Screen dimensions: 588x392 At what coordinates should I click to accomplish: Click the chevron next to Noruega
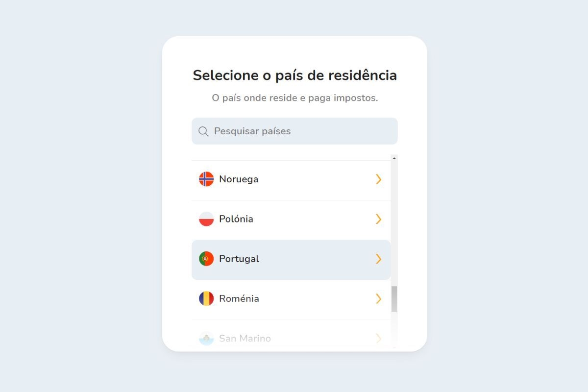(378, 179)
